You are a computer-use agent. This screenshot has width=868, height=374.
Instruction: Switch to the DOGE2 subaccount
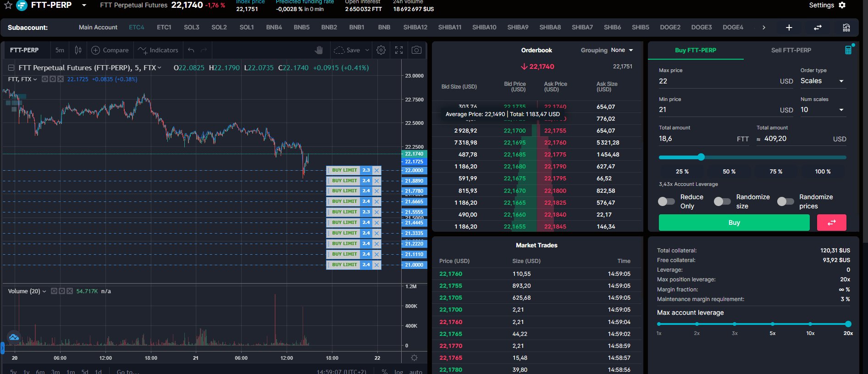670,28
